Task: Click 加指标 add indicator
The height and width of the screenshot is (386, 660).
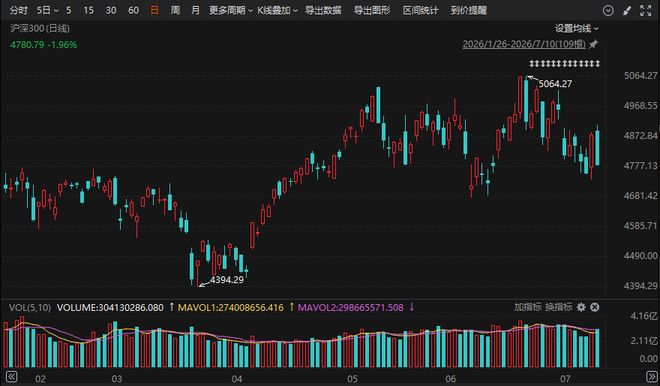Action: 527,307
